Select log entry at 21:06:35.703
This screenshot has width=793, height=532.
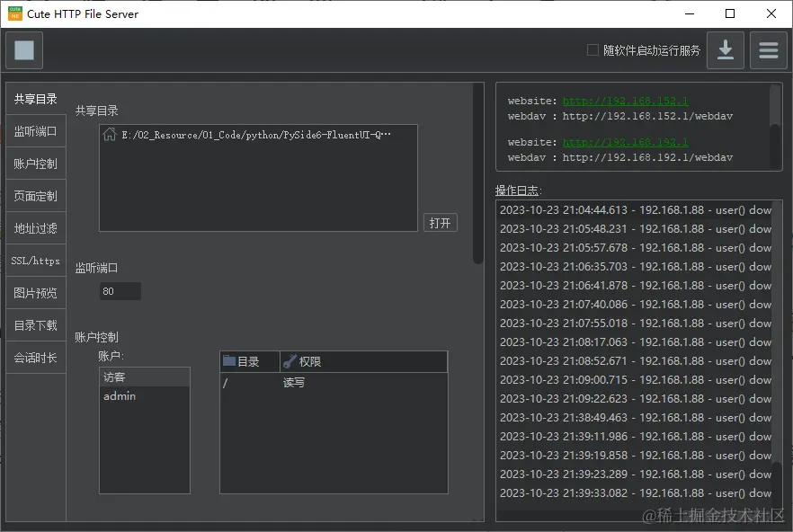tap(635, 267)
